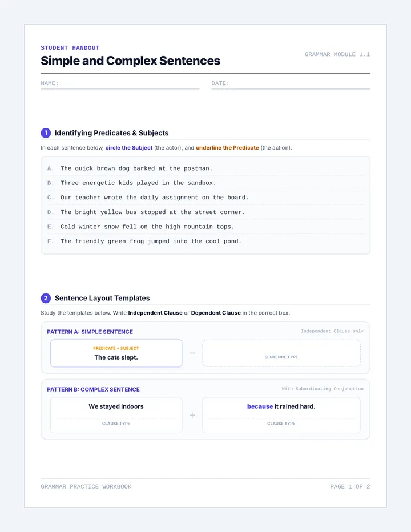411x532 pixels.
Task: Click the DATE input line
Action: coord(291,84)
